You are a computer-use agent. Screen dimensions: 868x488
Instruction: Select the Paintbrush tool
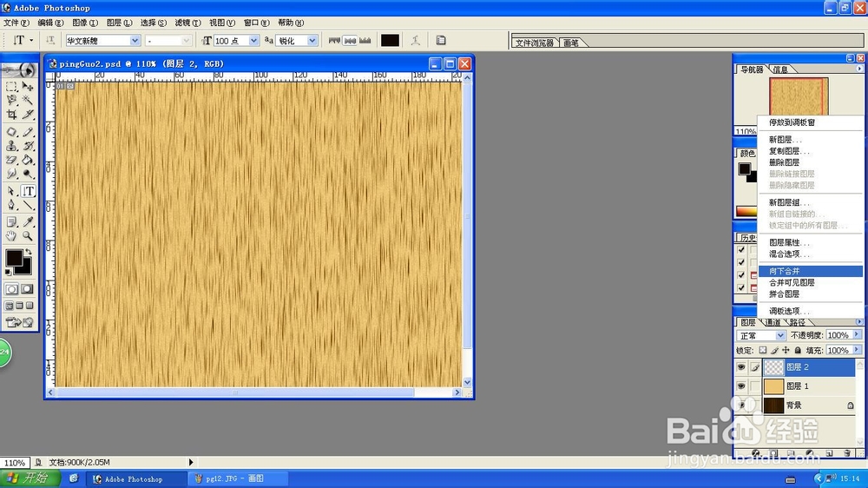tap(28, 132)
